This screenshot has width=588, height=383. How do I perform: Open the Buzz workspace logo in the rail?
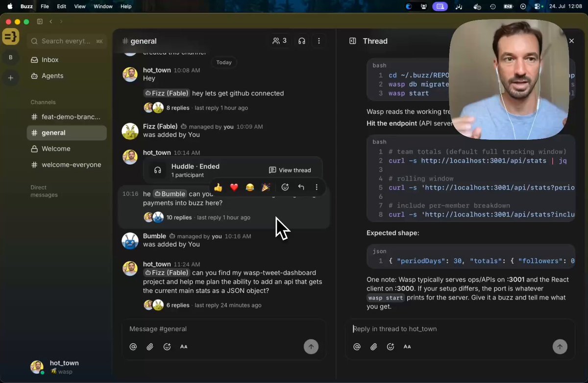click(x=11, y=37)
